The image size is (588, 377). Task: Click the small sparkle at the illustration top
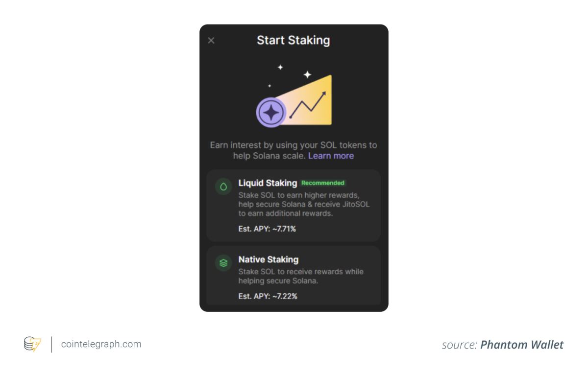coord(280,67)
